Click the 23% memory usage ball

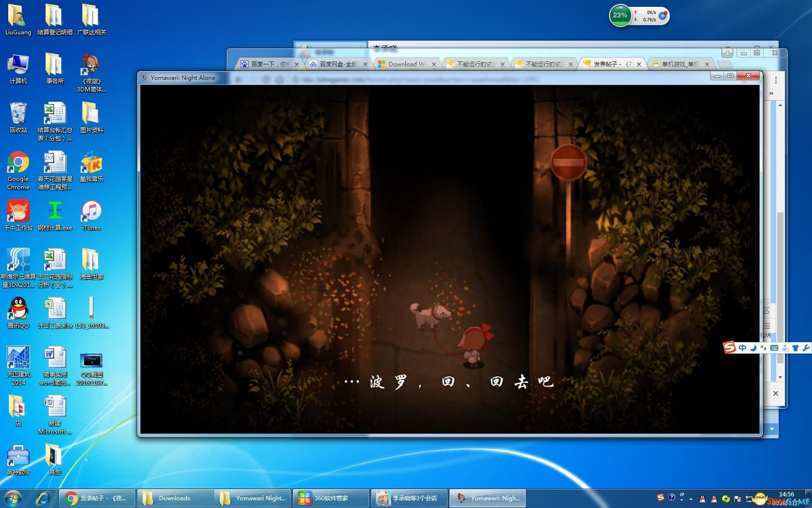620,16
